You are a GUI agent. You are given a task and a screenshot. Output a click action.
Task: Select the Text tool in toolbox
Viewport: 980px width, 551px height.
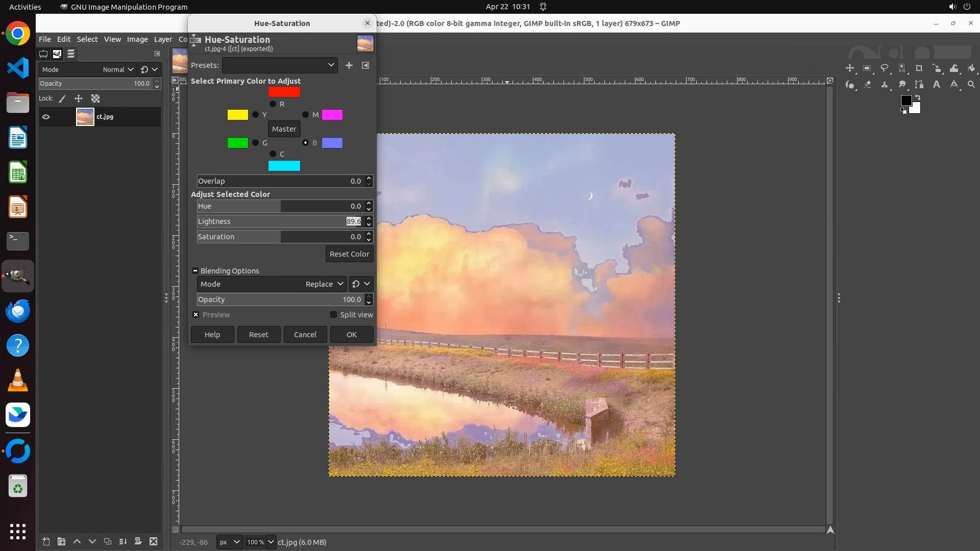coord(937,85)
